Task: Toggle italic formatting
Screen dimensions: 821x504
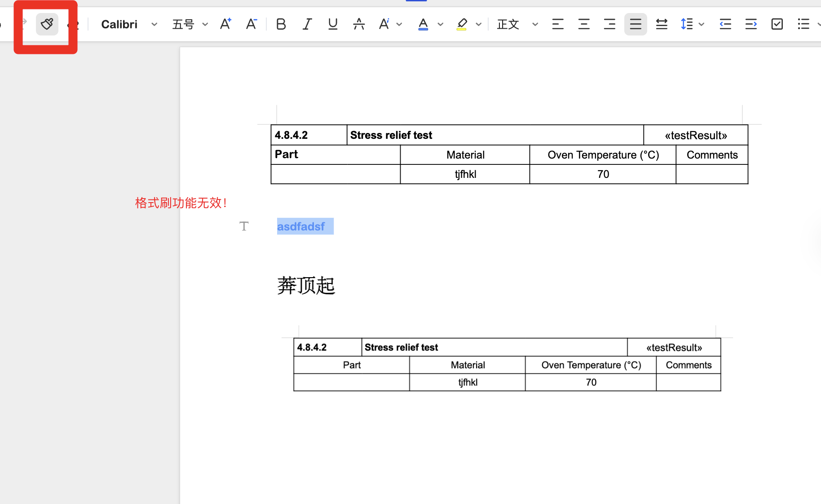Action: click(x=307, y=24)
